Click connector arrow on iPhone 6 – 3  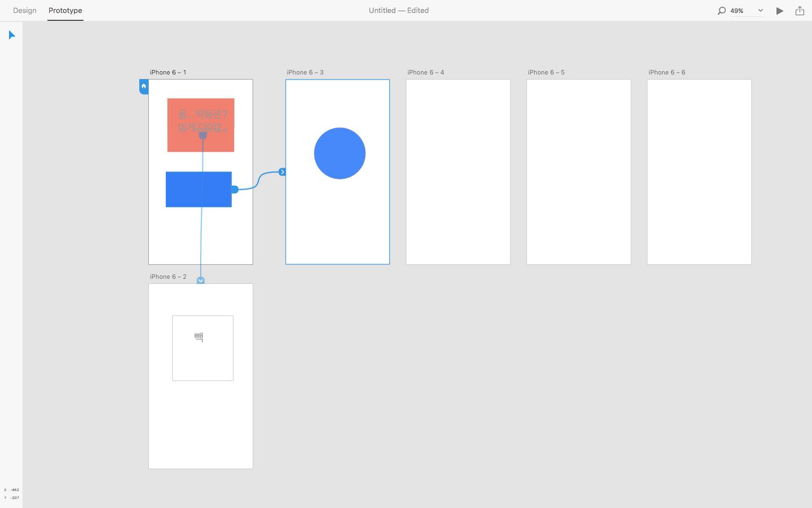pos(282,172)
